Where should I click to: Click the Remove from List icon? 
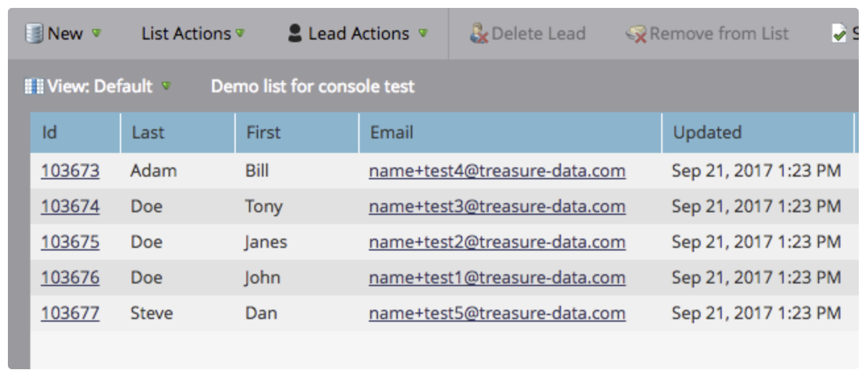coord(636,34)
